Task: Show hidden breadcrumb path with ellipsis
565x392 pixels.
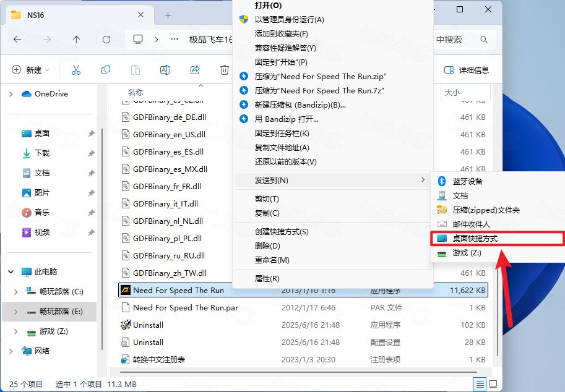Action: click(x=175, y=39)
